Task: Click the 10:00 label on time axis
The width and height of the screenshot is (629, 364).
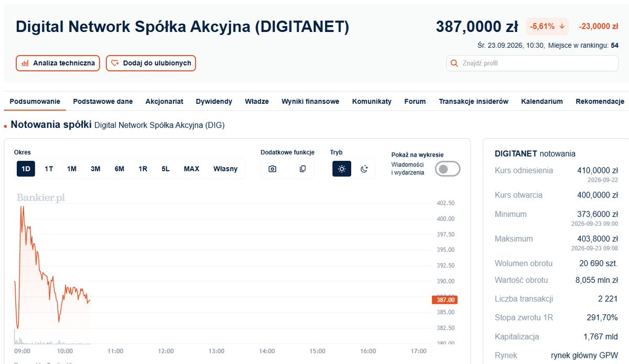Action: pos(65,351)
